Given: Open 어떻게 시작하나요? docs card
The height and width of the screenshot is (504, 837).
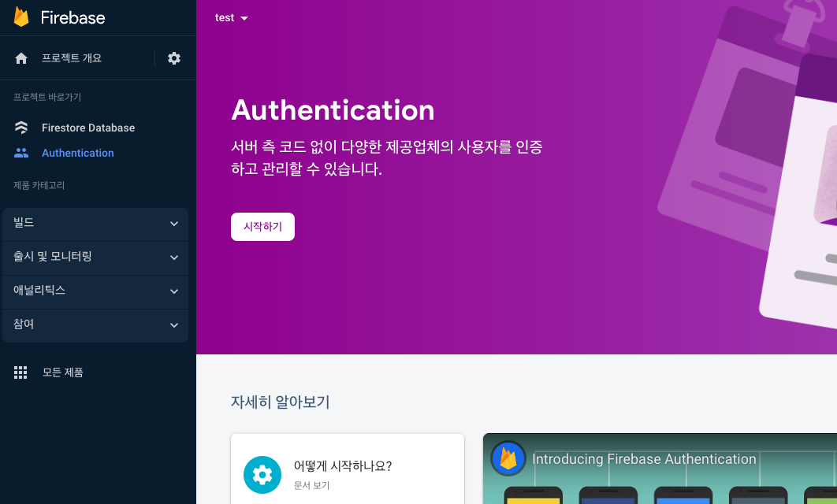Looking at the screenshot, I should point(348,469).
